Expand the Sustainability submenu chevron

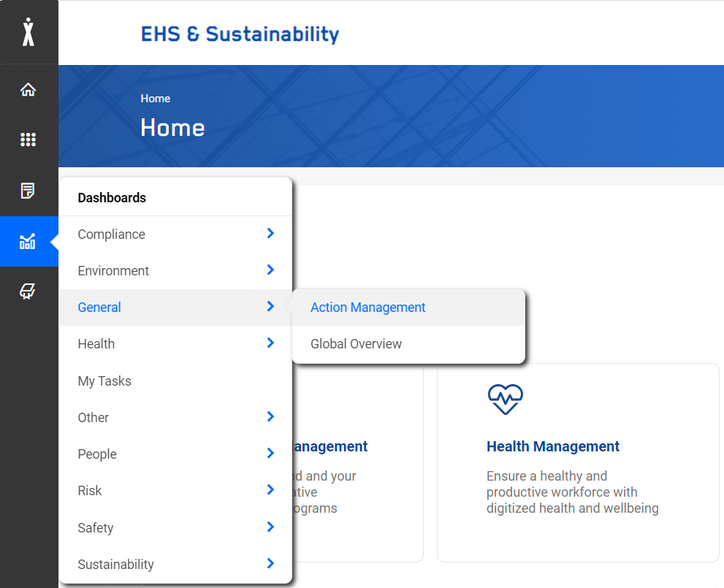(x=270, y=564)
